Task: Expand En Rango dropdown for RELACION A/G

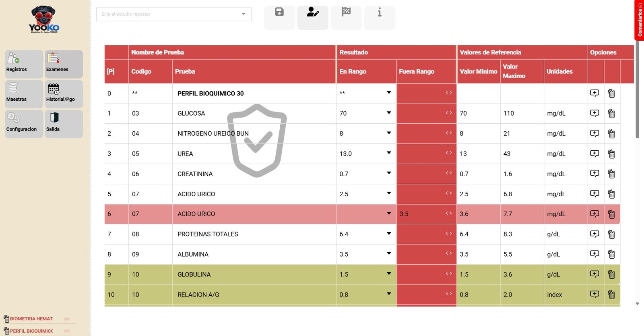Action: [389, 294]
